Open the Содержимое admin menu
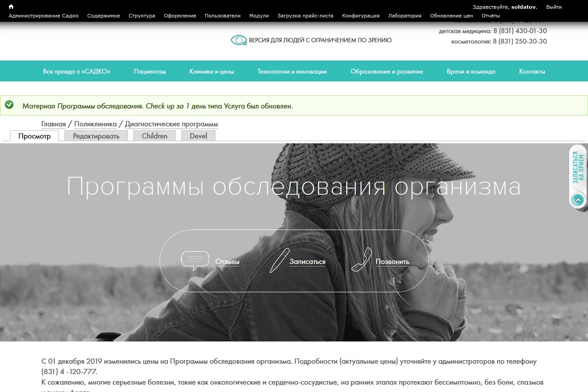The width and height of the screenshot is (588, 392). (x=103, y=16)
